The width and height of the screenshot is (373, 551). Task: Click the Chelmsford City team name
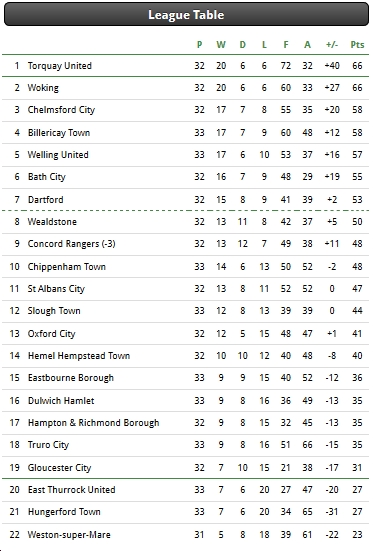(62, 110)
